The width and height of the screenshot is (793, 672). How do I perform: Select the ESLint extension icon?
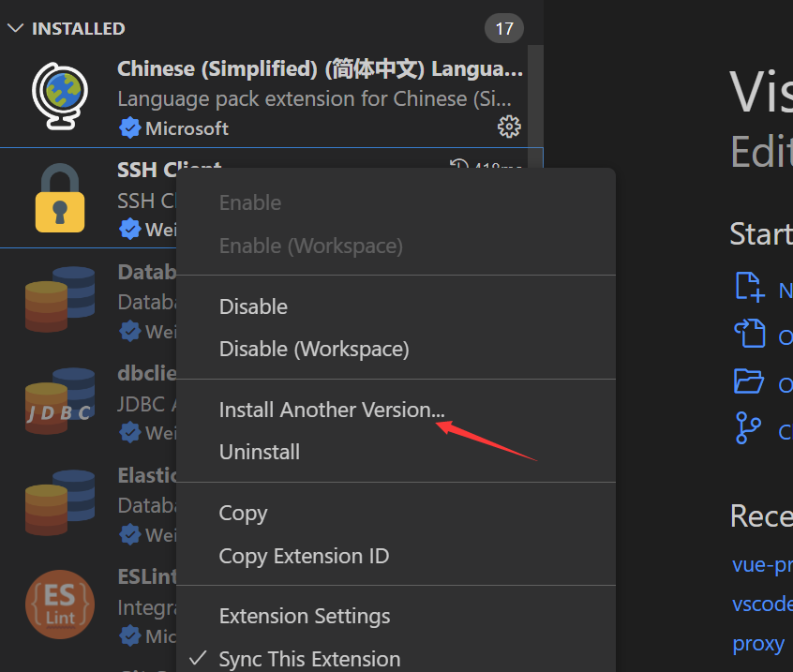point(59,605)
